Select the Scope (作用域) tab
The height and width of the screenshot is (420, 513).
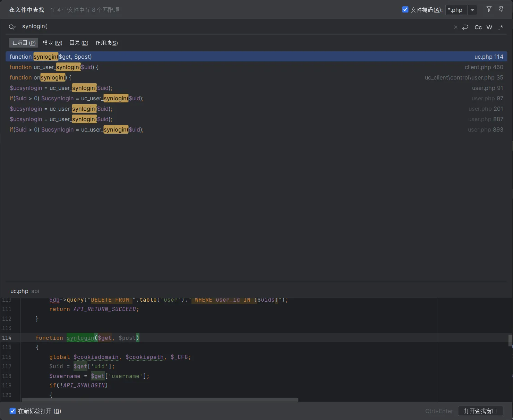coord(106,43)
